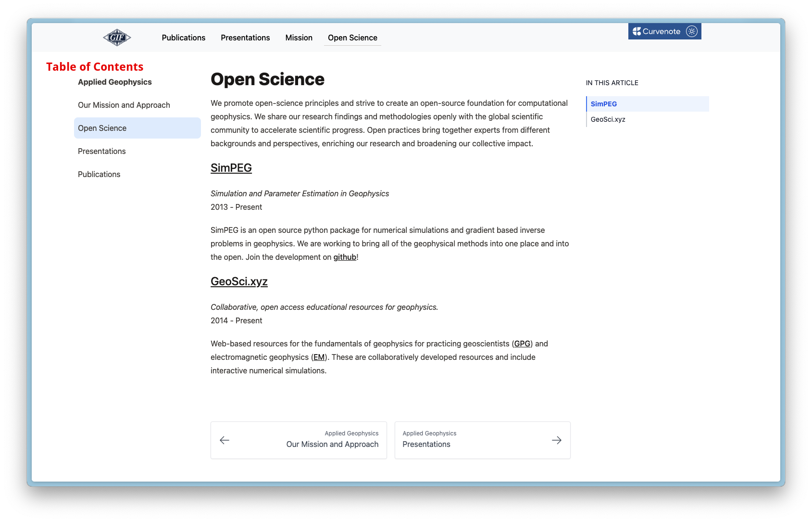
Task: Open the GPG resource link
Action: coord(522,344)
